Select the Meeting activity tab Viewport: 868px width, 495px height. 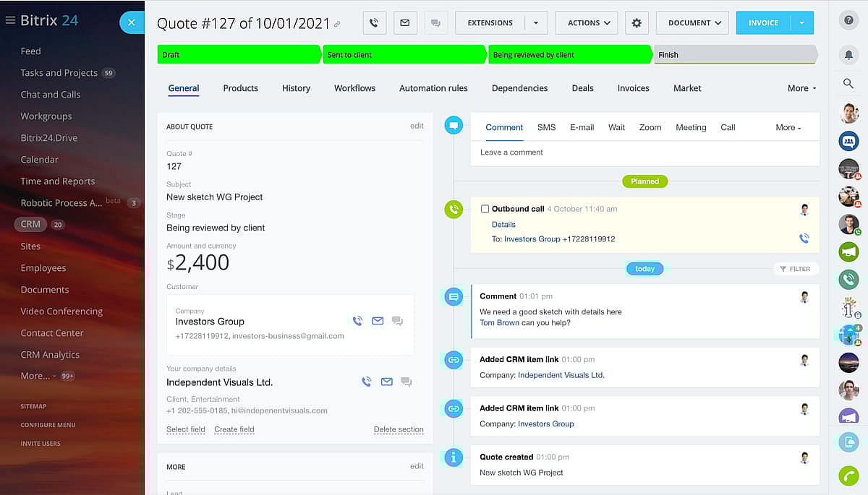point(691,127)
